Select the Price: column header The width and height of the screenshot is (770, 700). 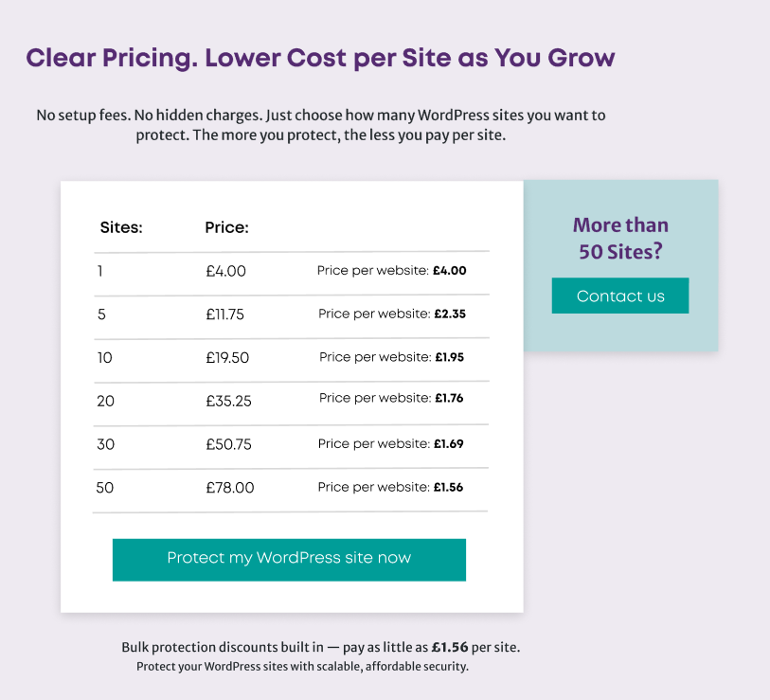(226, 227)
